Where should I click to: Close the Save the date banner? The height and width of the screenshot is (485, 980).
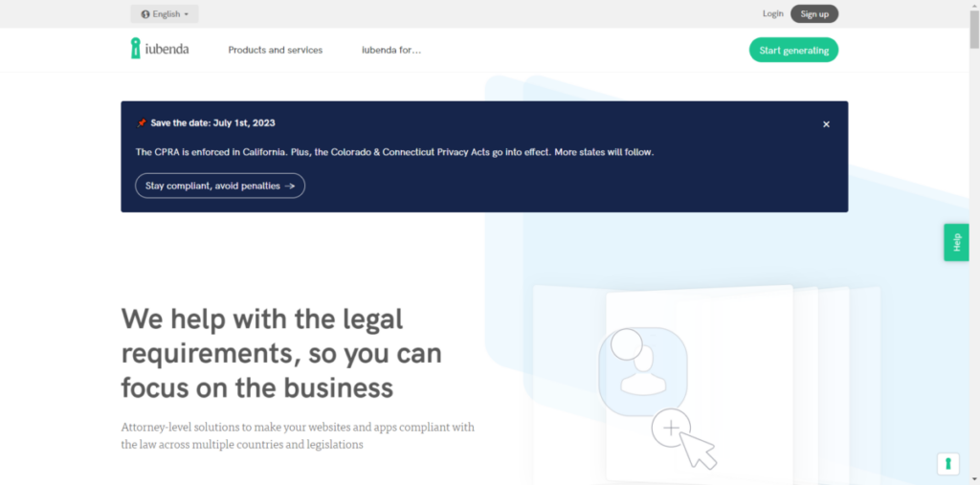point(826,124)
